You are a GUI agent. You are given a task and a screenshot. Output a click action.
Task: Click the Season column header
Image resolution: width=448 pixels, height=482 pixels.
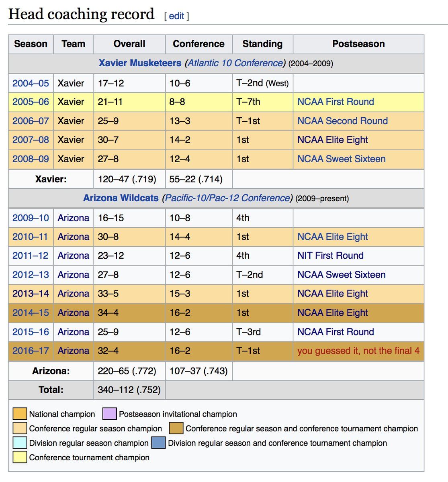click(x=31, y=44)
